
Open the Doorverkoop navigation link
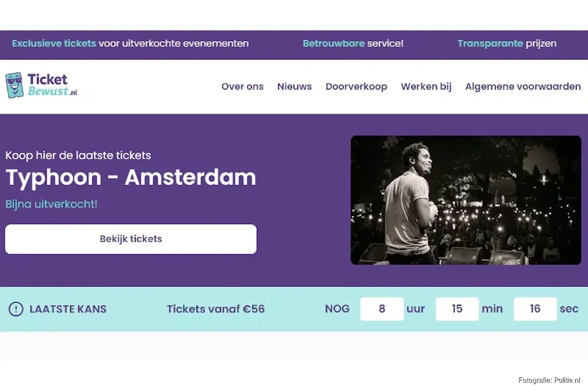pos(356,87)
